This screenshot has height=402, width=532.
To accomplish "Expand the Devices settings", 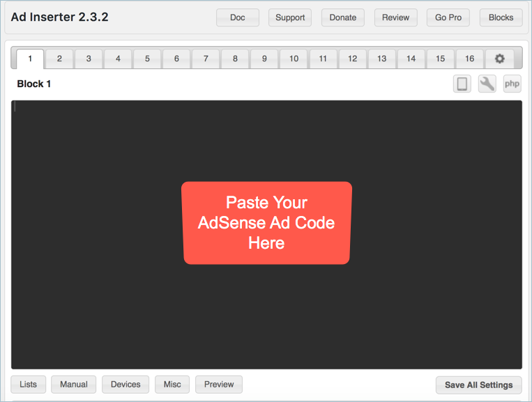I will tap(126, 385).
